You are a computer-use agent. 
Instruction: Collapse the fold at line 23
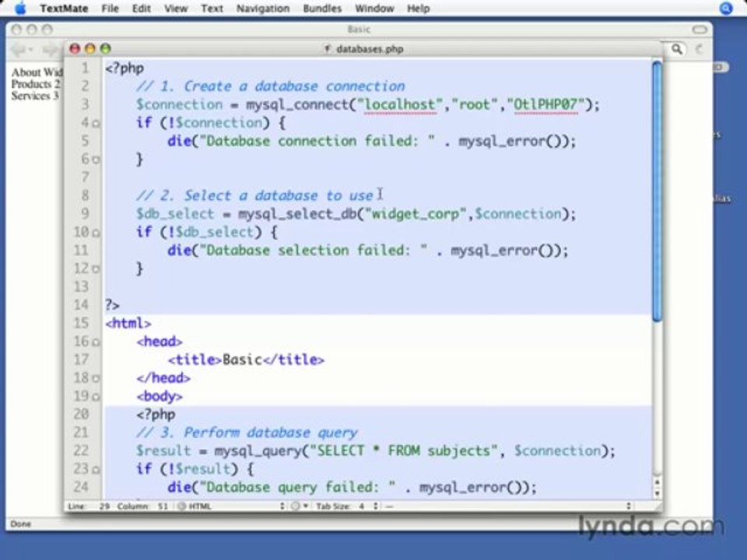(x=96, y=470)
